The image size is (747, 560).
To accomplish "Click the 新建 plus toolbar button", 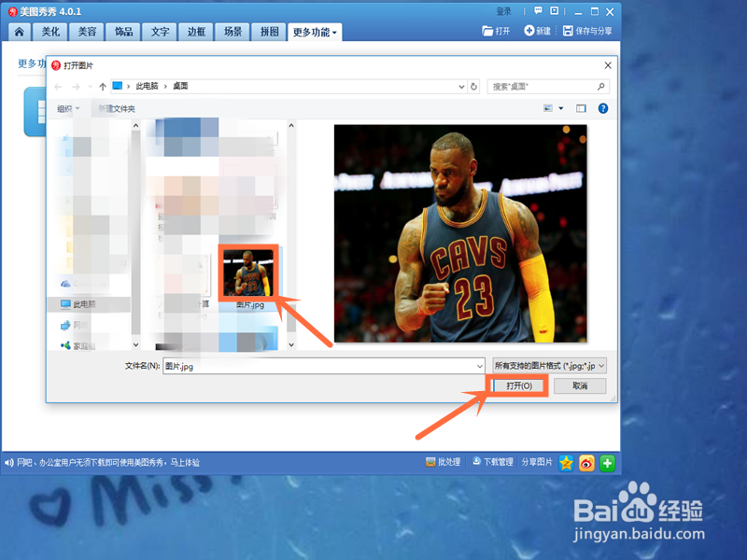I will point(538,31).
